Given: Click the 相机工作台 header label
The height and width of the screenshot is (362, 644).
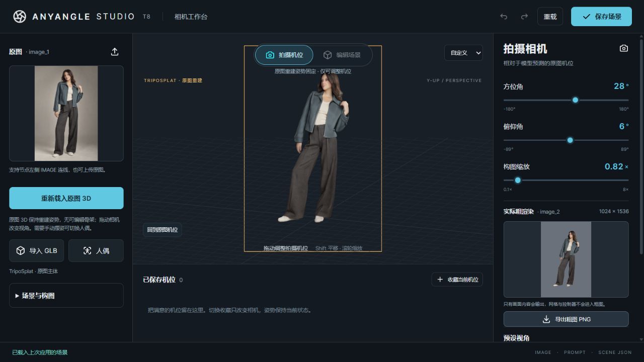Looking at the screenshot, I should point(191,17).
